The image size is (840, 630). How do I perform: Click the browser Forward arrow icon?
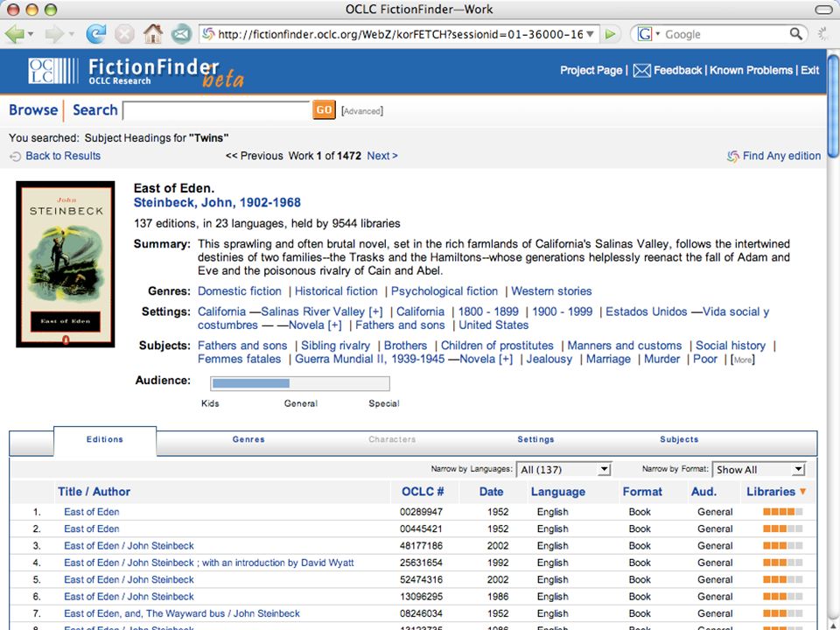pyautogui.click(x=53, y=34)
